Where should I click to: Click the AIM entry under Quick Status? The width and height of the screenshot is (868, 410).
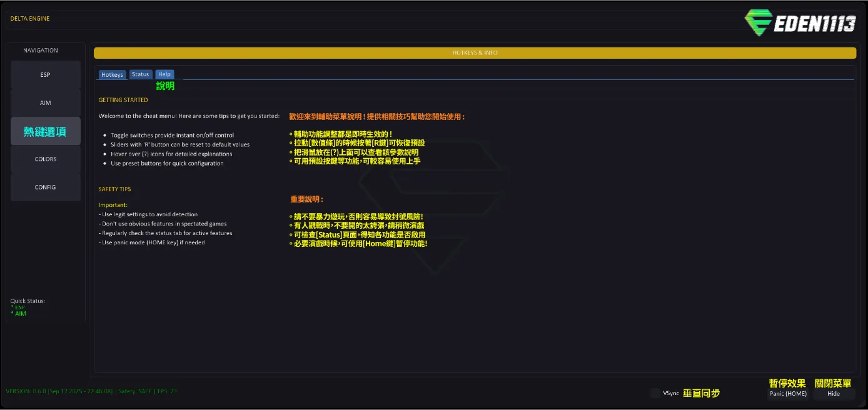(x=20, y=314)
